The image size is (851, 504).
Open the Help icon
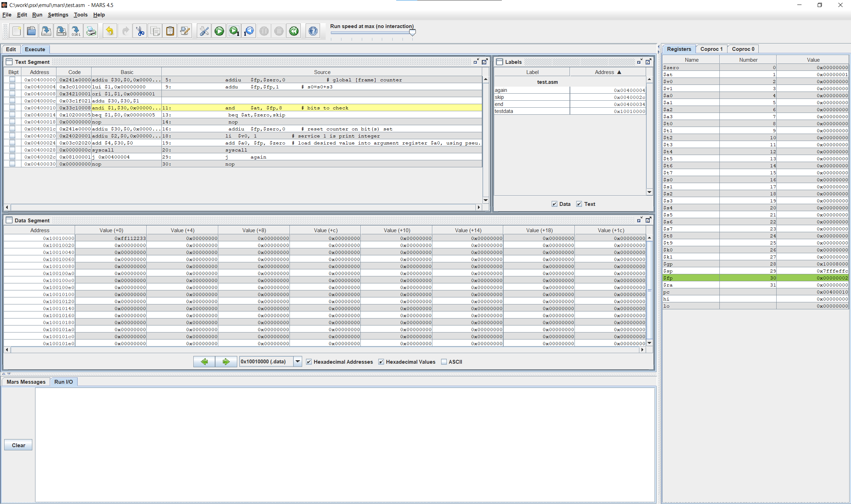[x=313, y=31]
